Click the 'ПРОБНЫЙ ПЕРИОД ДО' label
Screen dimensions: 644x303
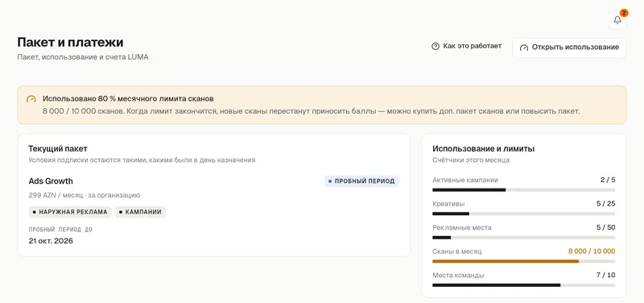tap(60, 230)
